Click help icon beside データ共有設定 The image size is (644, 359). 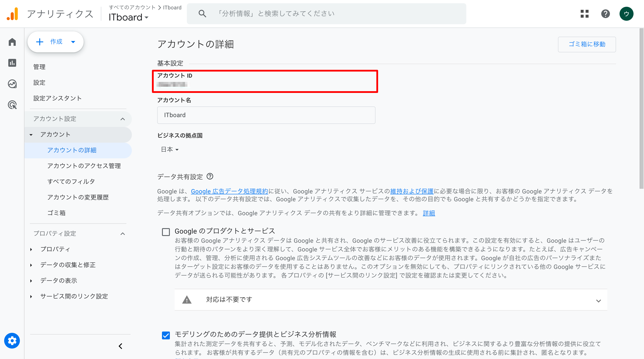point(210,177)
